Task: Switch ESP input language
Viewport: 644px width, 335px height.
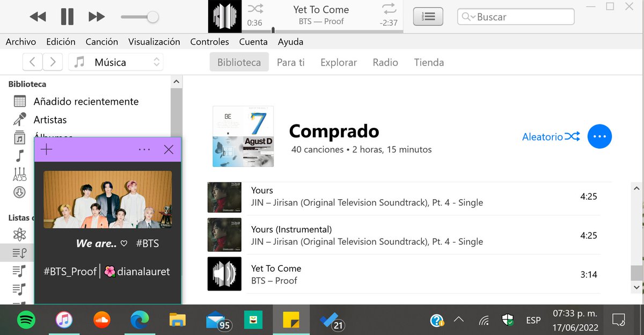Action: click(533, 321)
